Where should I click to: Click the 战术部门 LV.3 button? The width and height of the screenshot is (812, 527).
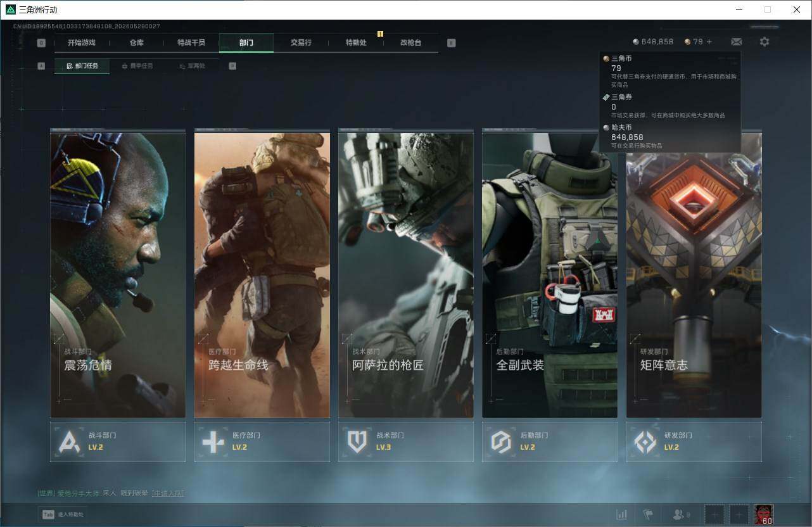pos(406,441)
